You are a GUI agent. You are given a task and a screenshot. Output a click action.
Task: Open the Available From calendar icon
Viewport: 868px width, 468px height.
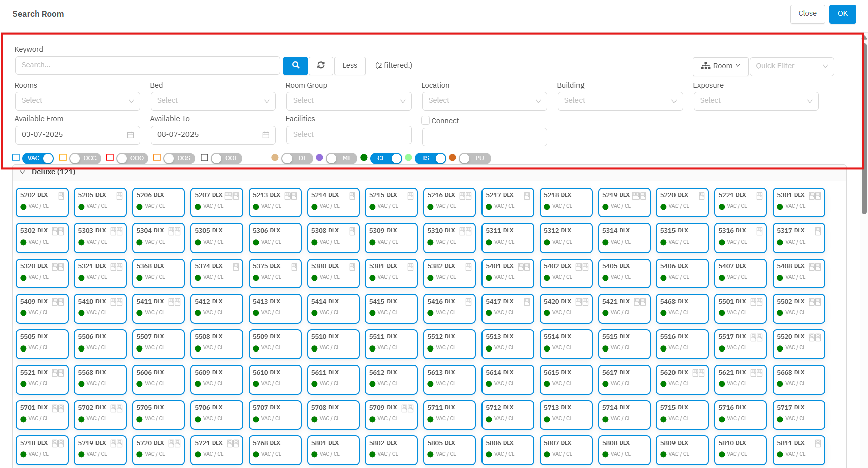[x=130, y=135]
